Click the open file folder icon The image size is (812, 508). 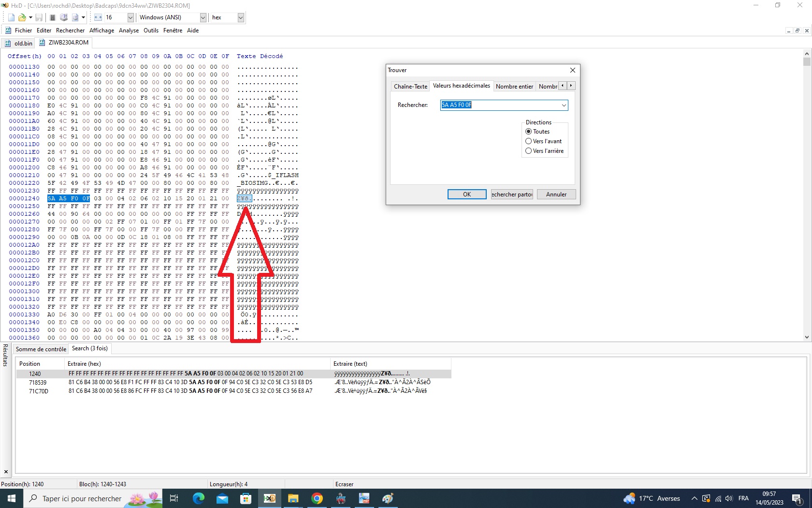pos(22,17)
